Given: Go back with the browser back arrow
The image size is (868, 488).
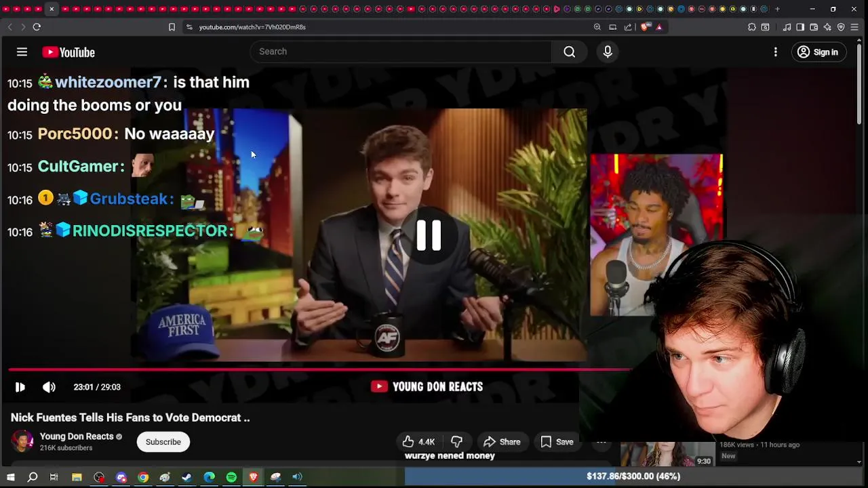Looking at the screenshot, I should click(x=9, y=27).
